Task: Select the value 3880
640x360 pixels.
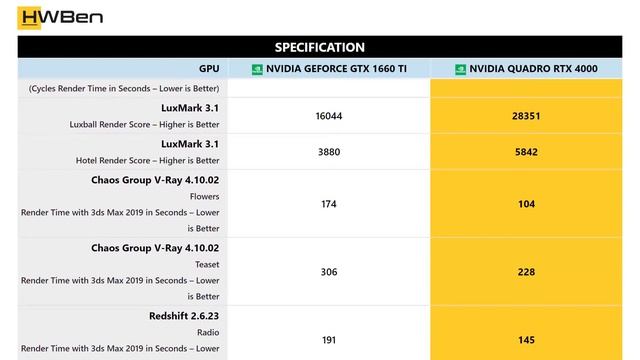Action: tap(329, 152)
